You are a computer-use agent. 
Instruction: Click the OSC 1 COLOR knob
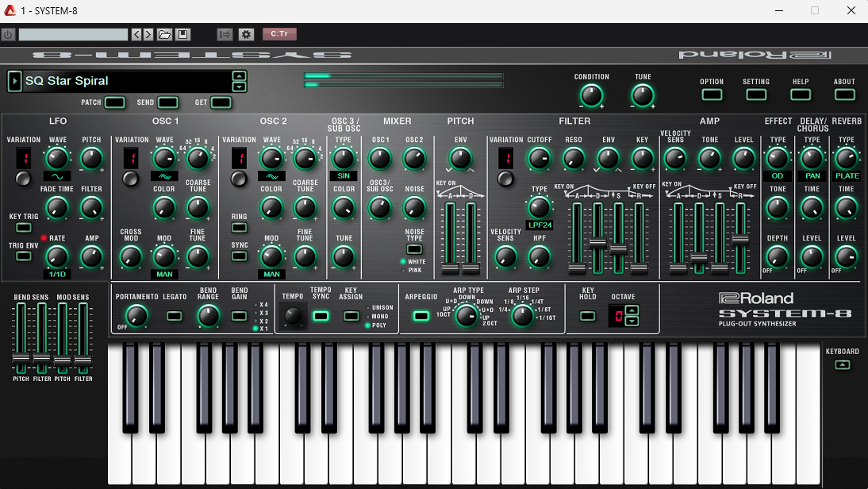coord(164,208)
